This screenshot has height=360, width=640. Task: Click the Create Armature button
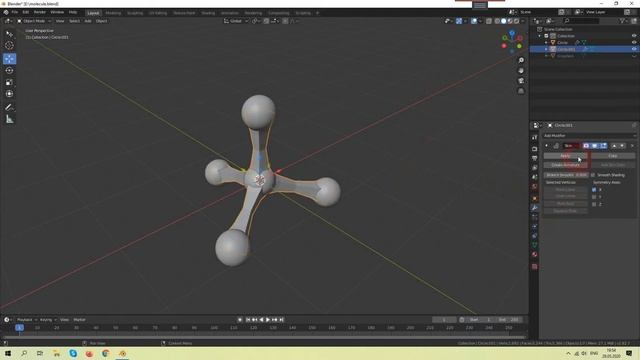coord(566,165)
